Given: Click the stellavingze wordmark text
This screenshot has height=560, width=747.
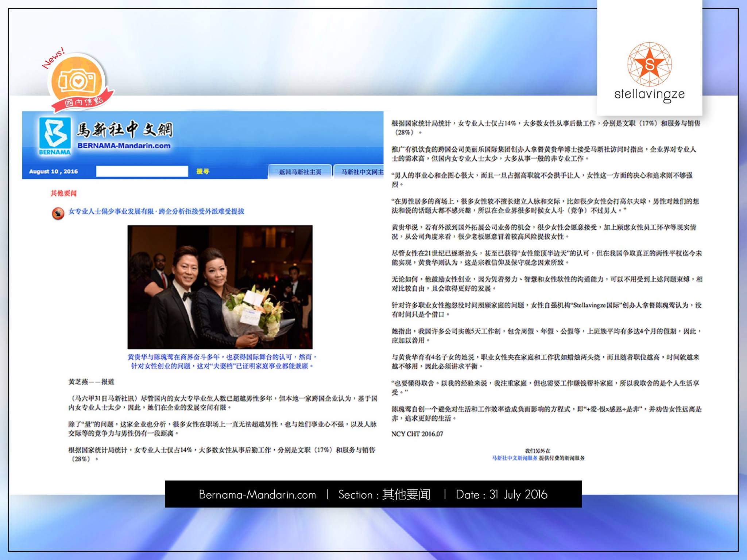Looking at the screenshot, I should (649, 95).
